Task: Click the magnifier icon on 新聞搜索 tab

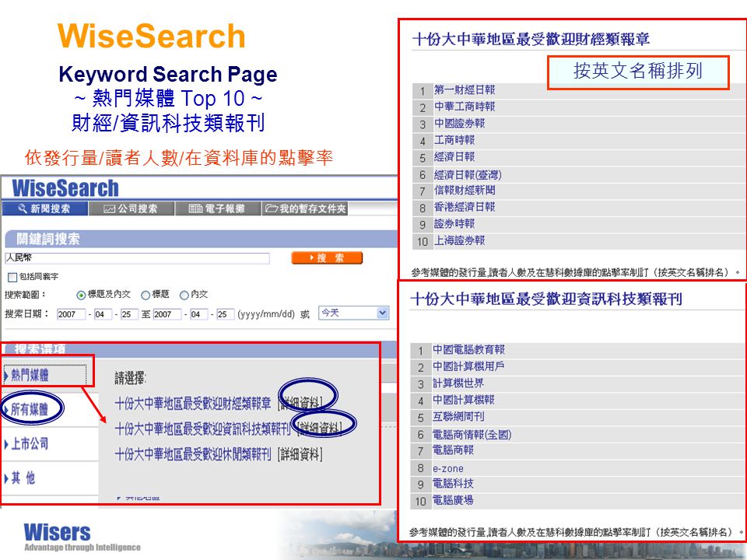Action: [x=23, y=208]
